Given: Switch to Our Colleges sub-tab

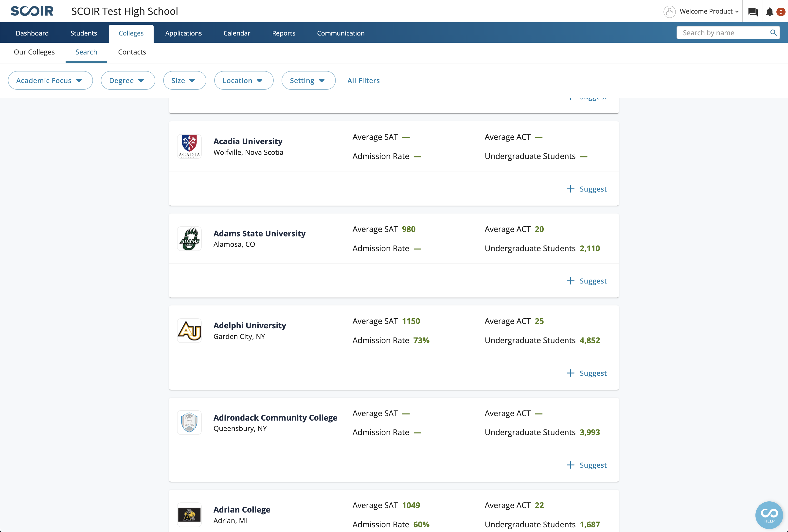Looking at the screenshot, I should click(34, 52).
